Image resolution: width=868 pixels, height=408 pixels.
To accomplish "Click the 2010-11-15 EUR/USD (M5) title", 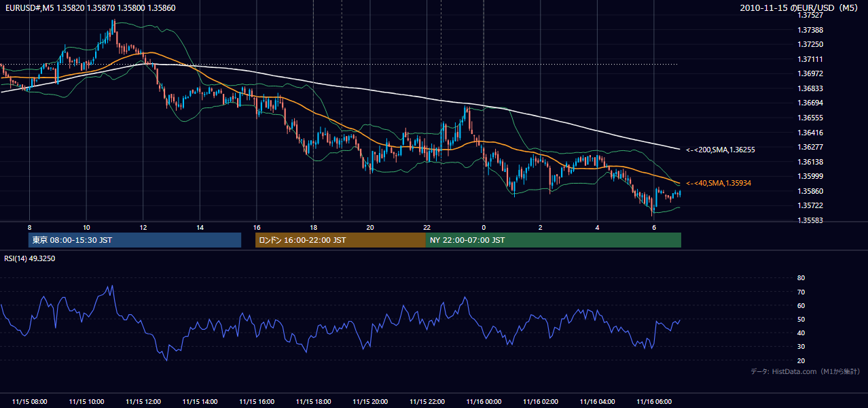I will [x=800, y=7].
